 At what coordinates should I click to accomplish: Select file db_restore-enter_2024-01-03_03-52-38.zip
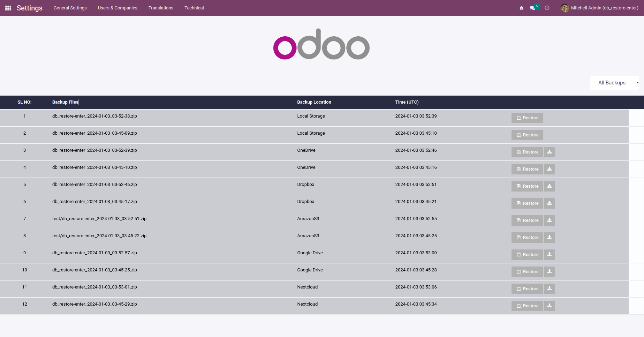[x=94, y=116]
